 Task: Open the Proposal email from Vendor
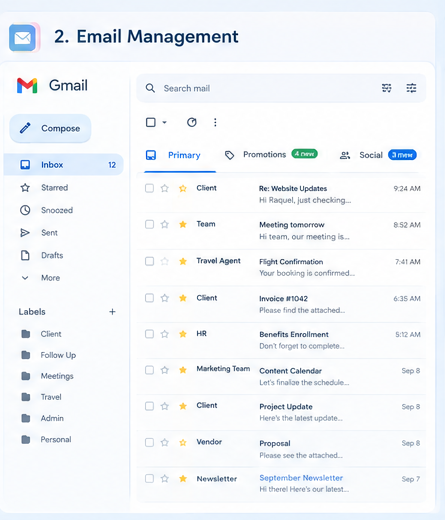coord(282,449)
